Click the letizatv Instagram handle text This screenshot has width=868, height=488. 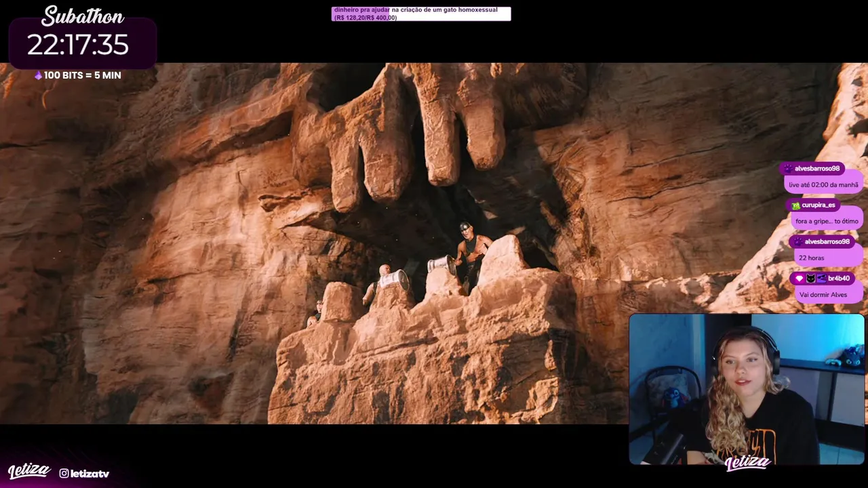(x=90, y=474)
